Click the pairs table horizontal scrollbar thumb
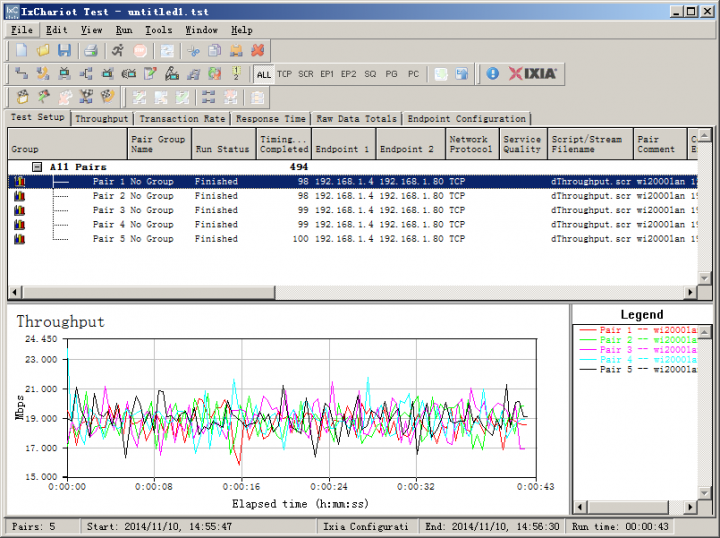Screen dimensions: 720x538 coord(149,292)
